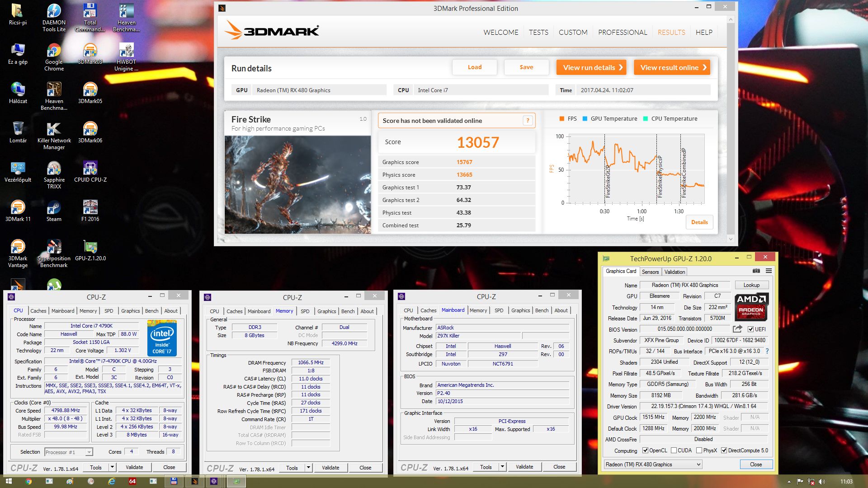Open the Total Commander desktop shortcut

(90, 18)
